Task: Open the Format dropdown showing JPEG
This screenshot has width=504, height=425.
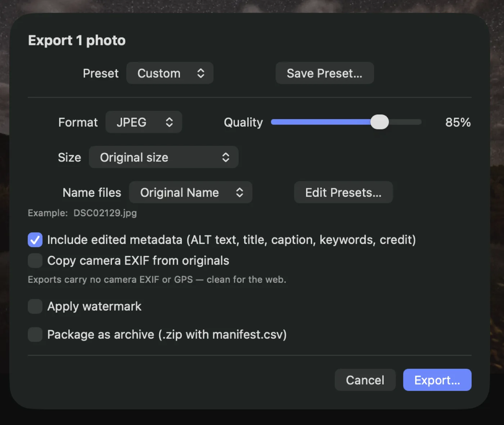Action: tap(144, 122)
